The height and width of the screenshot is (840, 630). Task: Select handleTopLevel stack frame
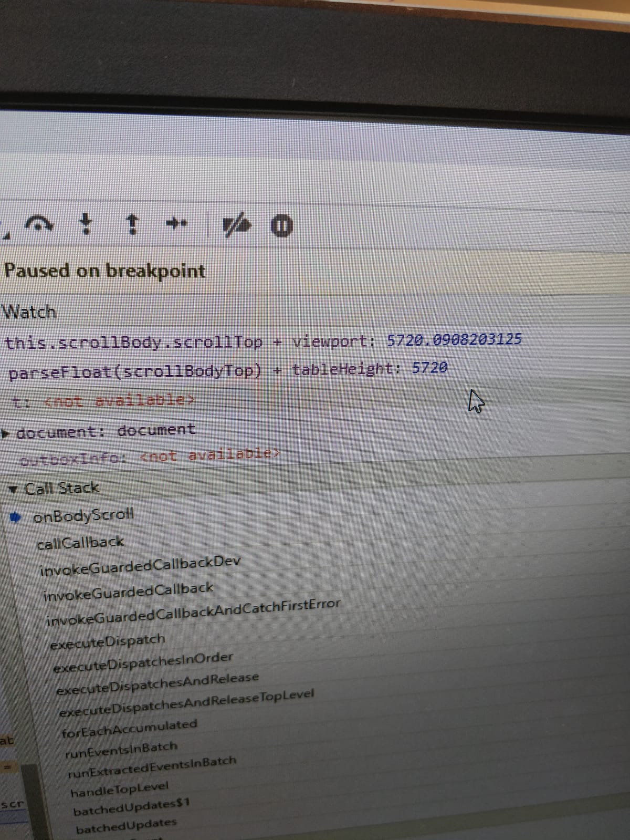click(120, 789)
